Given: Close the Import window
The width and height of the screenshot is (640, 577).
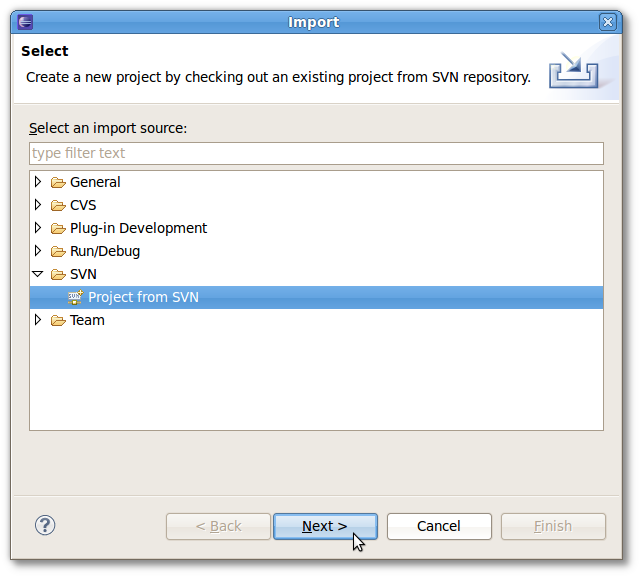Looking at the screenshot, I should [x=608, y=22].
